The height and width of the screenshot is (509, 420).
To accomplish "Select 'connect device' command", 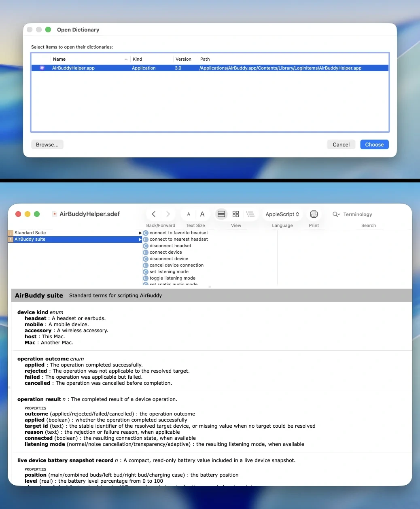I will 166,252.
